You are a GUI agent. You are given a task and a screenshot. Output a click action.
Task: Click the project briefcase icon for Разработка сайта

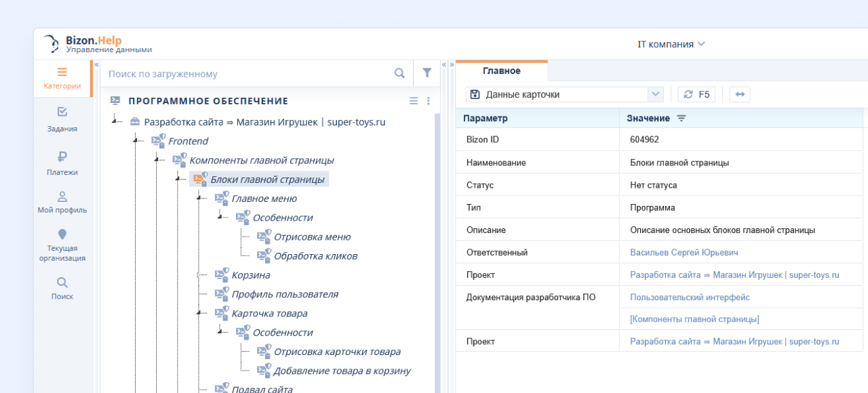(134, 122)
